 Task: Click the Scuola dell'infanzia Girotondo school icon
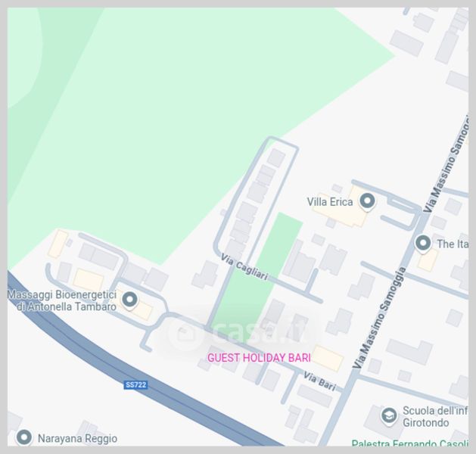coord(389,415)
